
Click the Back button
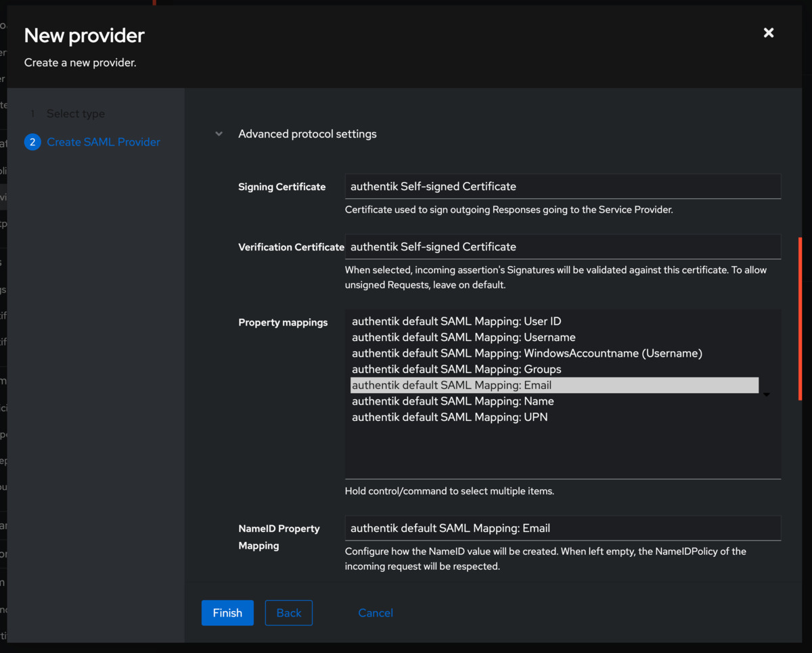coord(289,612)
